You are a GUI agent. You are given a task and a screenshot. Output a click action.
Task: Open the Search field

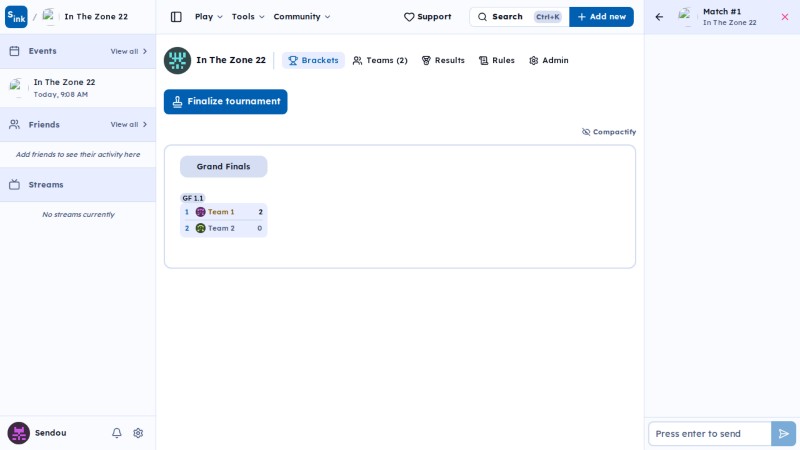519,17
